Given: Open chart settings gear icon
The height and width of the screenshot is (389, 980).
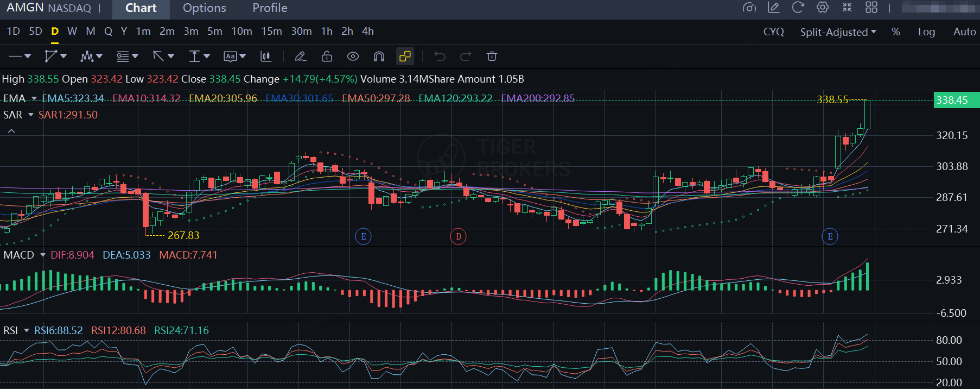Looking at the screenshot, I should pos(823,8).
